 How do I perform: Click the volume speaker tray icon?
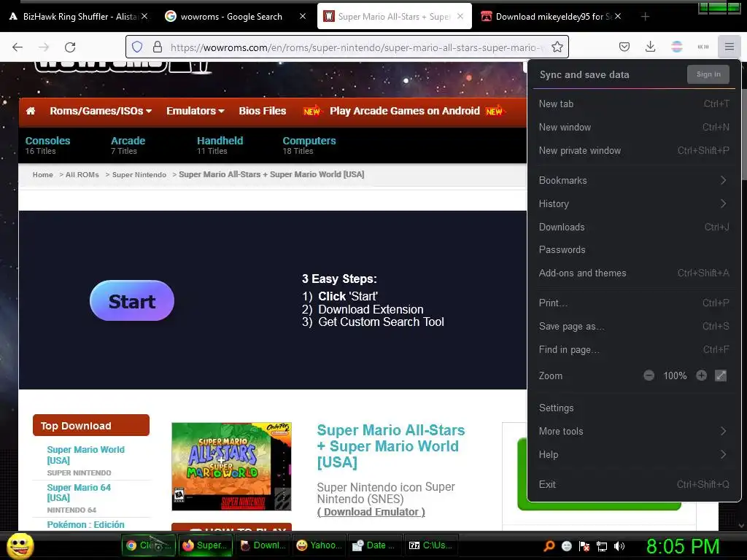point(619,546)
